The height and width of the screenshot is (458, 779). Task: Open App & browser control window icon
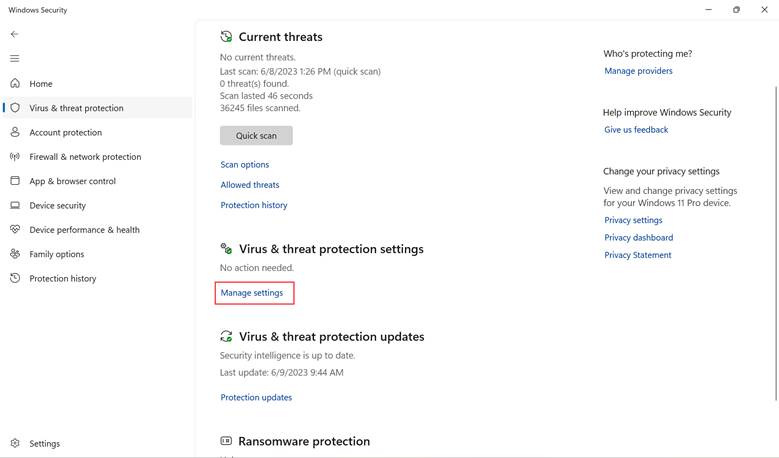pyautogui.click(x=15, y=180)
